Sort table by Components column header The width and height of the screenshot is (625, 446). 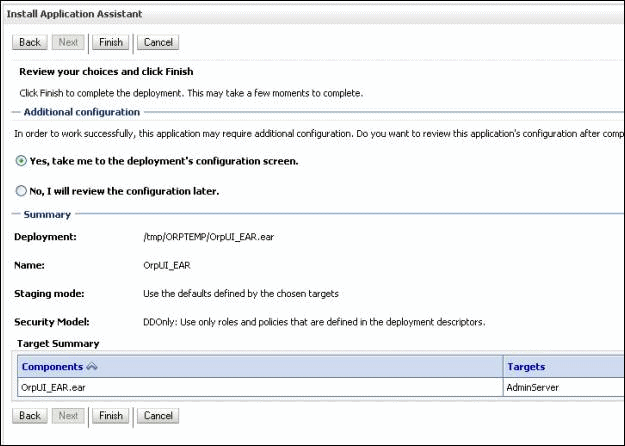[52, 367]
